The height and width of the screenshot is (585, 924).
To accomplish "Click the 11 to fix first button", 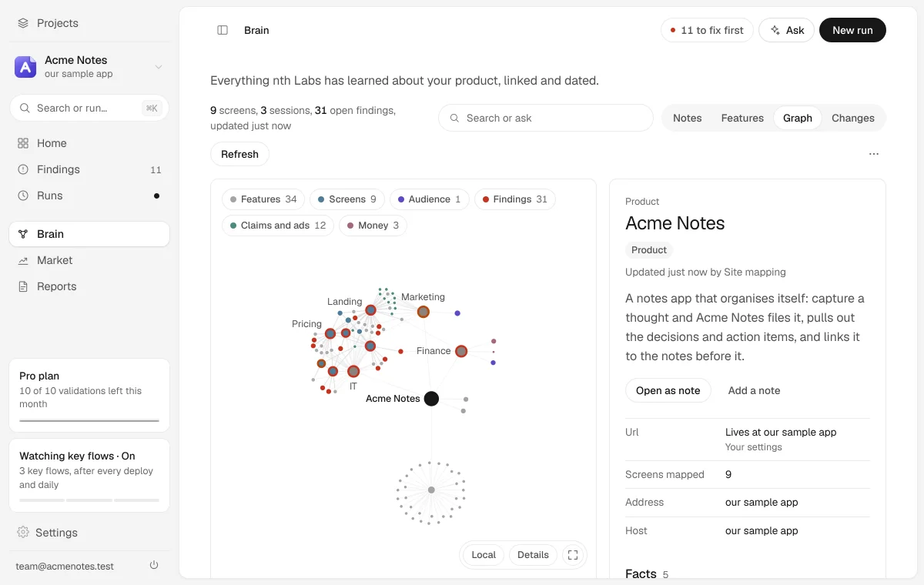I will coord(707,30).
